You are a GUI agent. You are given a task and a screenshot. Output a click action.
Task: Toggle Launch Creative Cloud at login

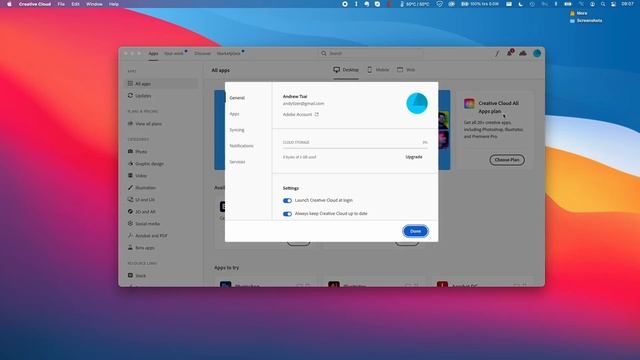287,200
